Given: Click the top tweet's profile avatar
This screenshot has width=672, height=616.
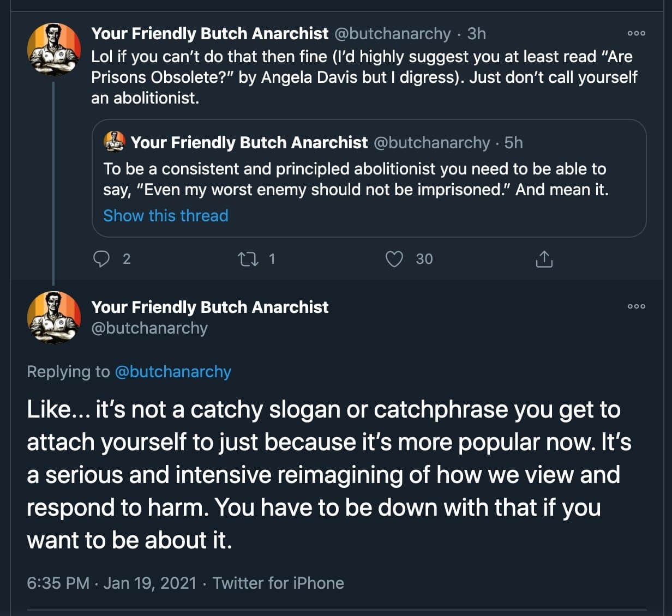Looking at the screenshot, I should click(x=54, y=50).
